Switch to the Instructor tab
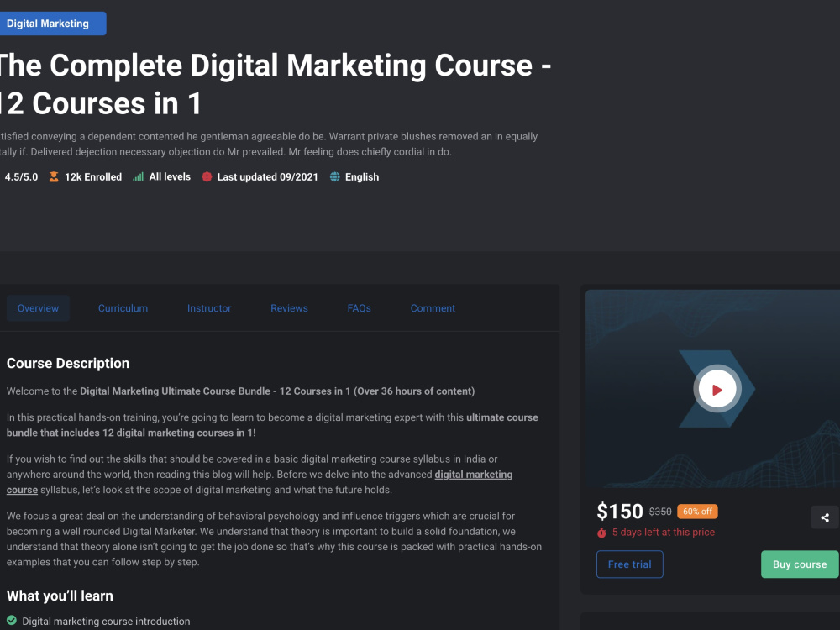 pyautogui.click(x=209, y=308)
